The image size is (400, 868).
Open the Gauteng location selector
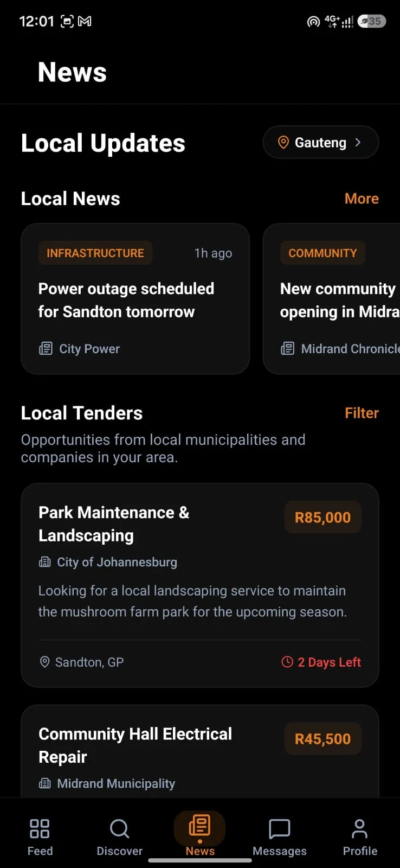pos(321,142)
